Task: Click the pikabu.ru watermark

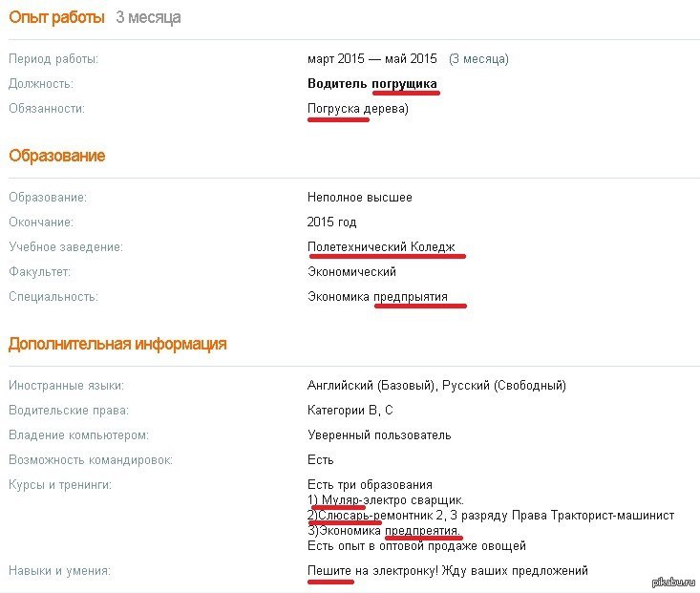Action: (x=673, y=582)
